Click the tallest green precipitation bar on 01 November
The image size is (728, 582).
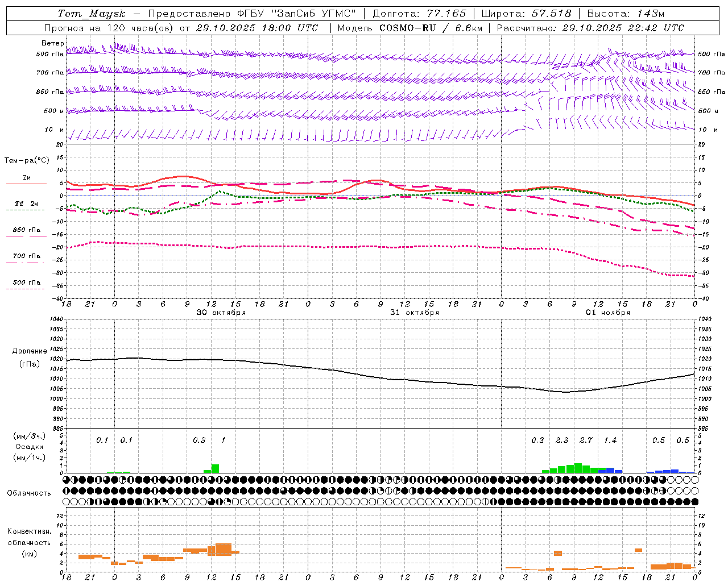[x=578, y=468]
